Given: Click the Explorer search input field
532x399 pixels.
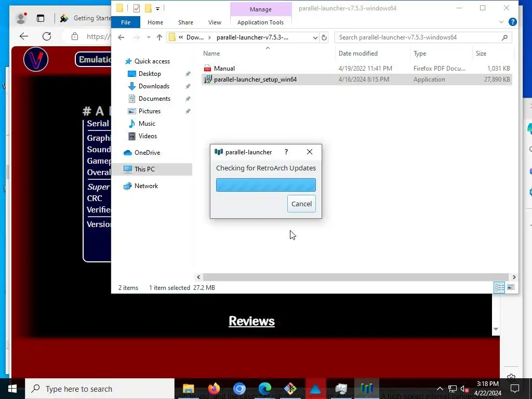Looking at the screenshot, I should click(x=419, y=37).
